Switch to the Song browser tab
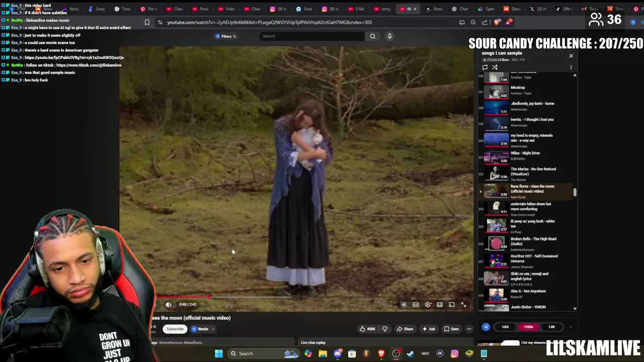The image size is (644, 362). click(x=98, y=9)
